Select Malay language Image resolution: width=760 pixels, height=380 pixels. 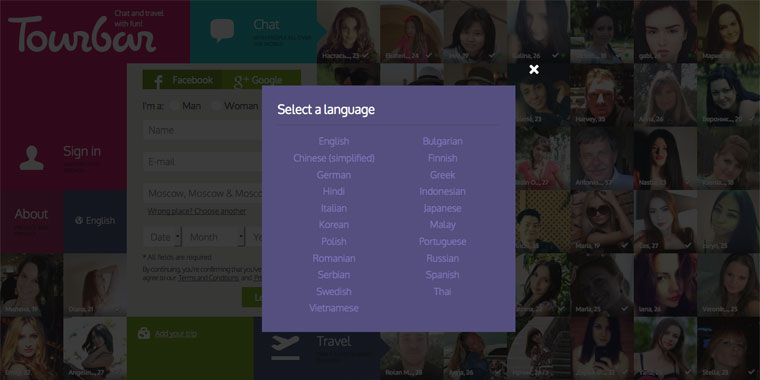coord(442,224)
